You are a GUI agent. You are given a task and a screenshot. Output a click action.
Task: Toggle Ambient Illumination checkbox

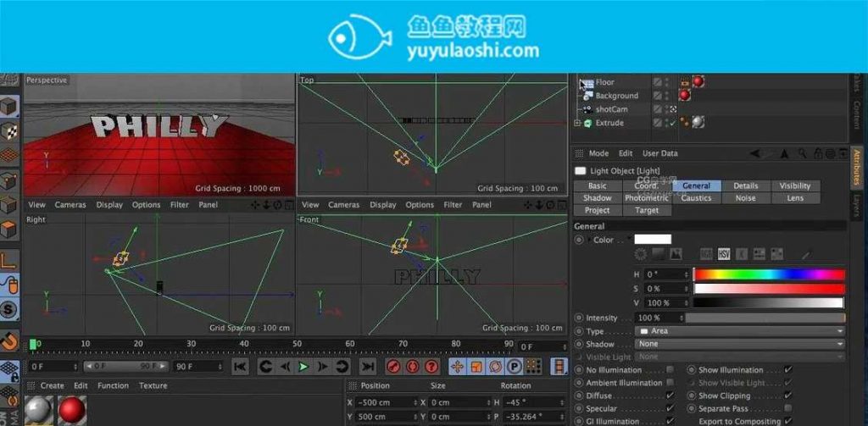[670, 382]
